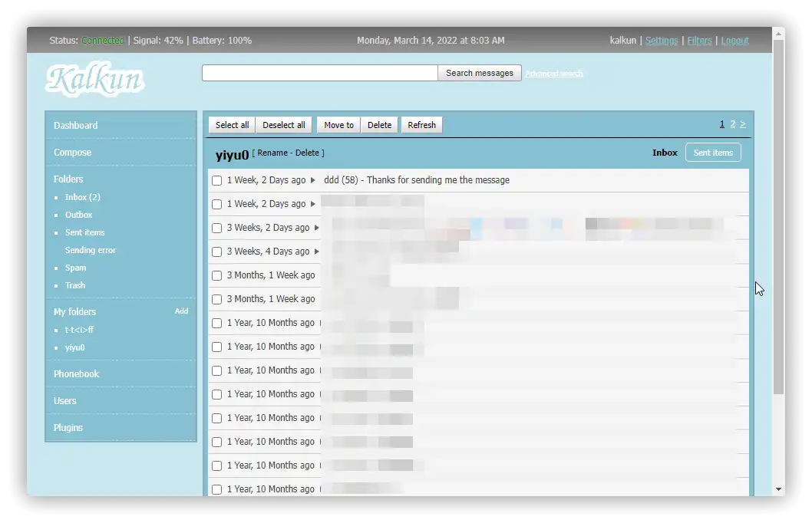Click the Deselect all button
This screenshot has height=523, width=812.
click(284, 125)
